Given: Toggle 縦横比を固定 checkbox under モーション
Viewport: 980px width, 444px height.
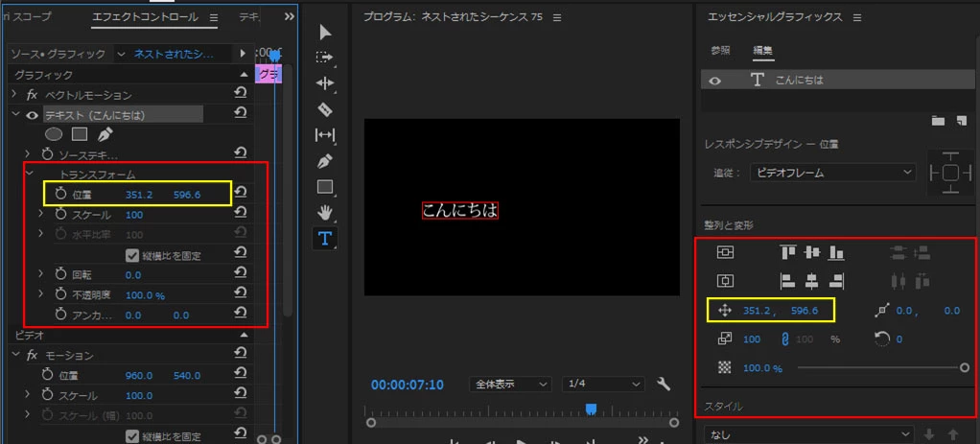Looking at the screenshot, I should coord(132,436).
